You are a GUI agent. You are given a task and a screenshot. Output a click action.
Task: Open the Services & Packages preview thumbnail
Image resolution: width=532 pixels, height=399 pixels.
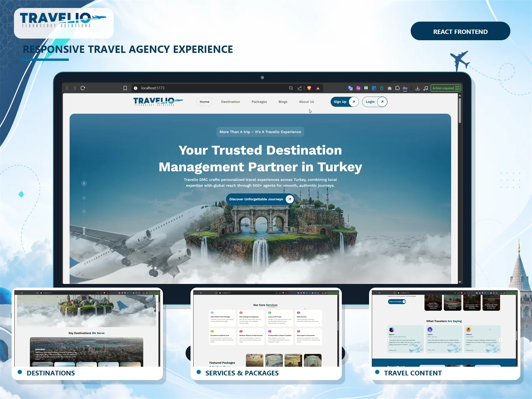(266, 329)
